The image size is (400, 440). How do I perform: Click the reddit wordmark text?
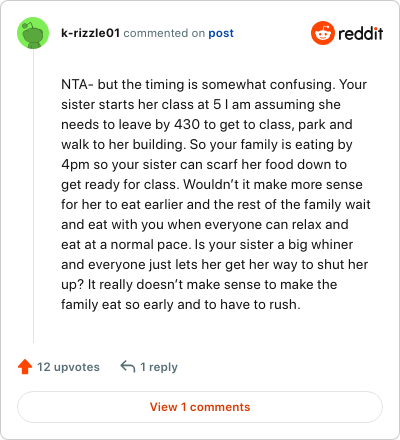click(x=361, y=33)
